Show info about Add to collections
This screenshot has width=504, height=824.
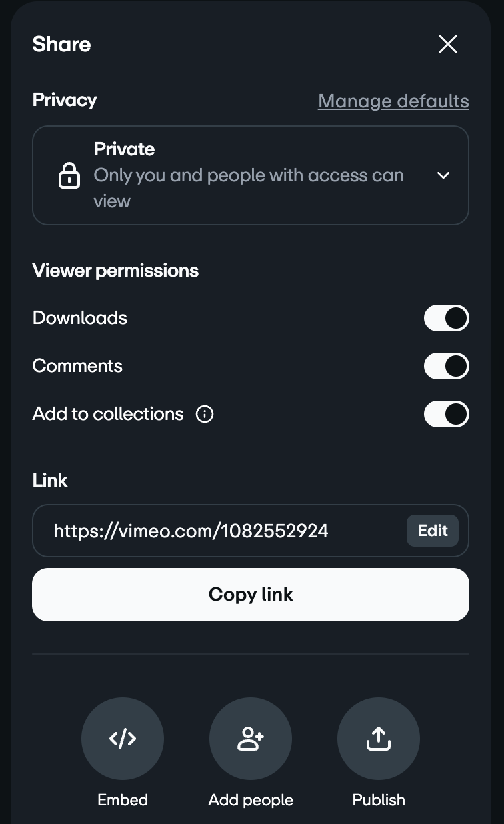click(205, 414)
